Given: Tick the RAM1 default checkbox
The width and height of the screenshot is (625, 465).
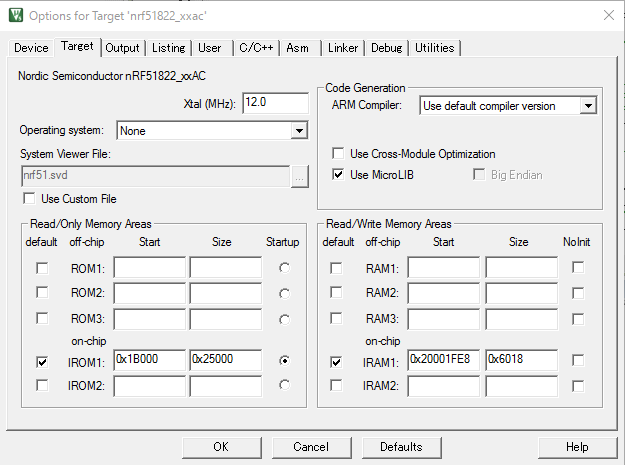Looking at the screenshot, I should tap(336, 268).
